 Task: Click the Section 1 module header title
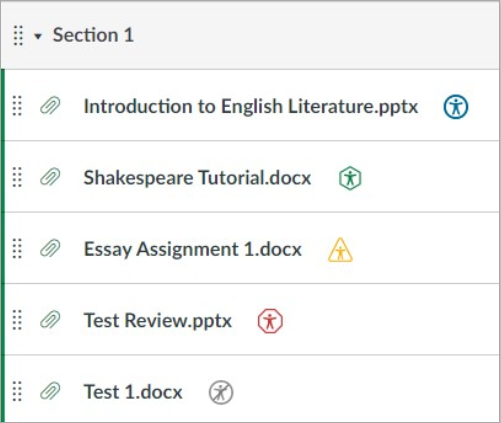coord(93,35)
